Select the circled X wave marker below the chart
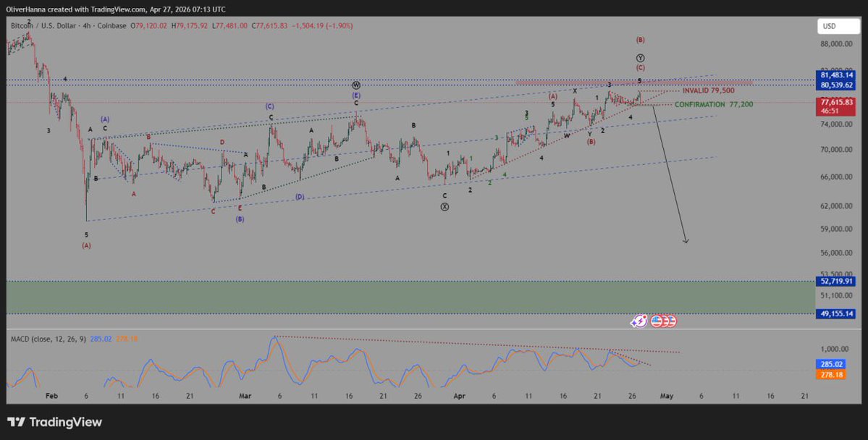Image resolution: width=868 pixels, height=440 pixels. 444,206
